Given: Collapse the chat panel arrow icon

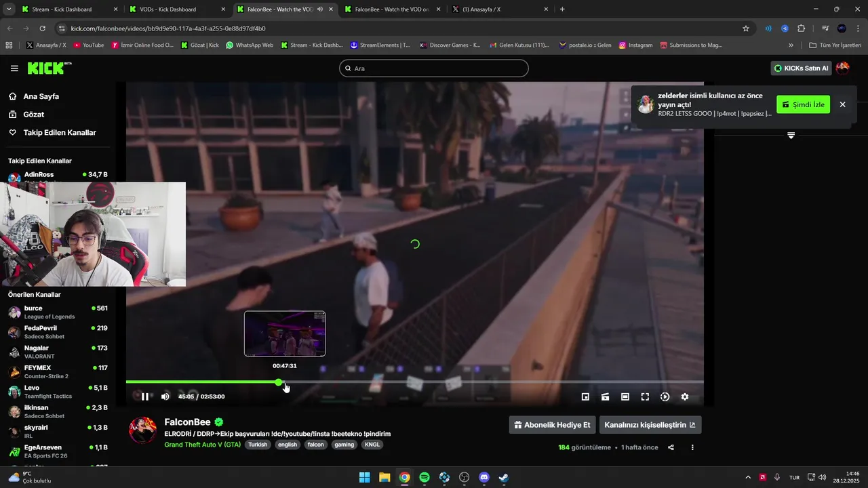Looking at the screenshot, I should (791, 136).
